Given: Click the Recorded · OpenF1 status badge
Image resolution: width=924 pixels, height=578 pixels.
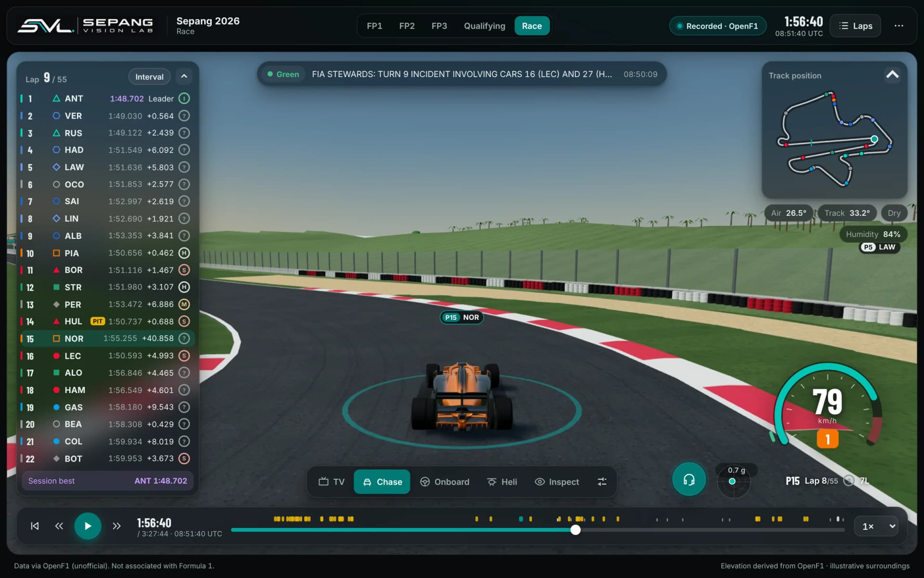Looking at the screenshot, I should (718, 26).
